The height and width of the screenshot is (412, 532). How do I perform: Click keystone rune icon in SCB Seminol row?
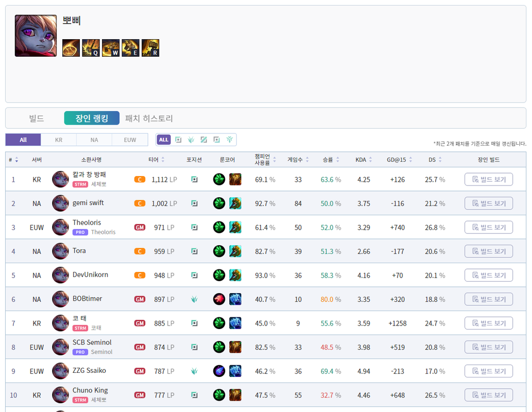tap(219, 347)
